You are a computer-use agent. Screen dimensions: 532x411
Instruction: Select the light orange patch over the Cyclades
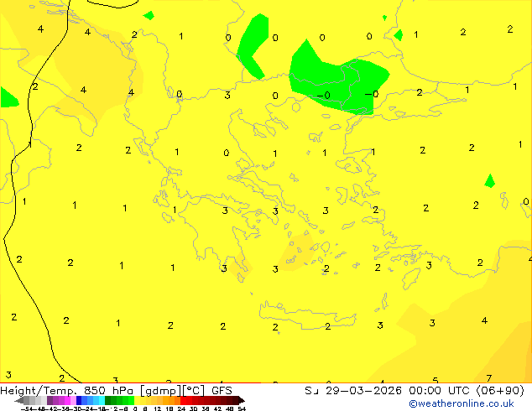click(296, 252)
